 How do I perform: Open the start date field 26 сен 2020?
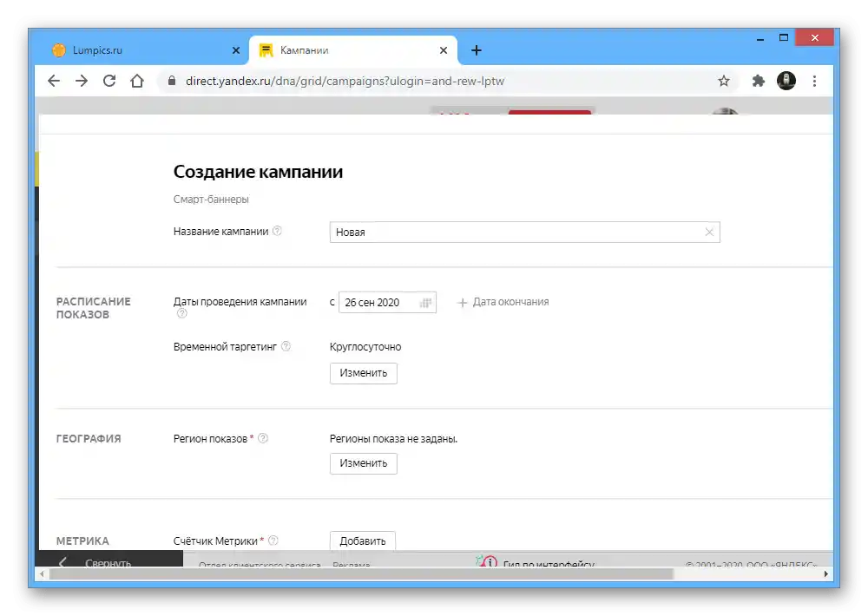387,302
